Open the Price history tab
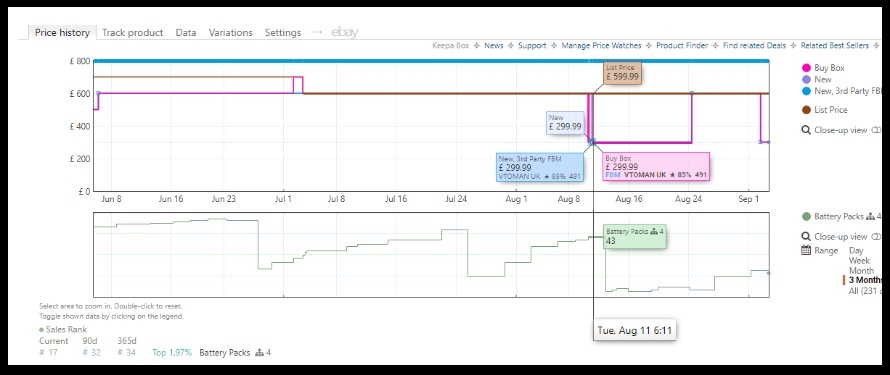890x375 pixels. click(62, 32)
